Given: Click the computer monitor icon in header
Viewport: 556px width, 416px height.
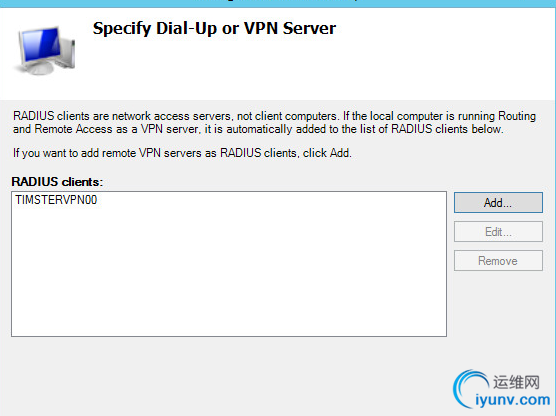Looking at the screenshot, I should pyautogui.click(x=40, y=48).
